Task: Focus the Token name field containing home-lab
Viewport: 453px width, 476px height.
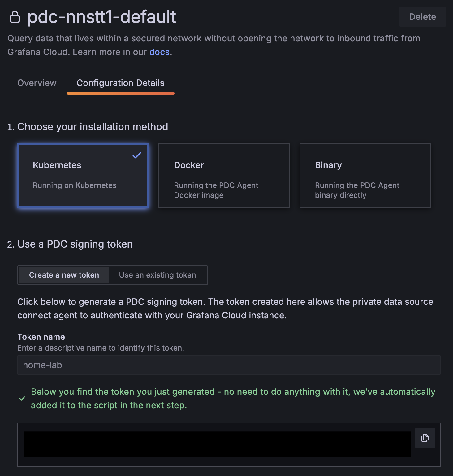Action: point(229,365)
